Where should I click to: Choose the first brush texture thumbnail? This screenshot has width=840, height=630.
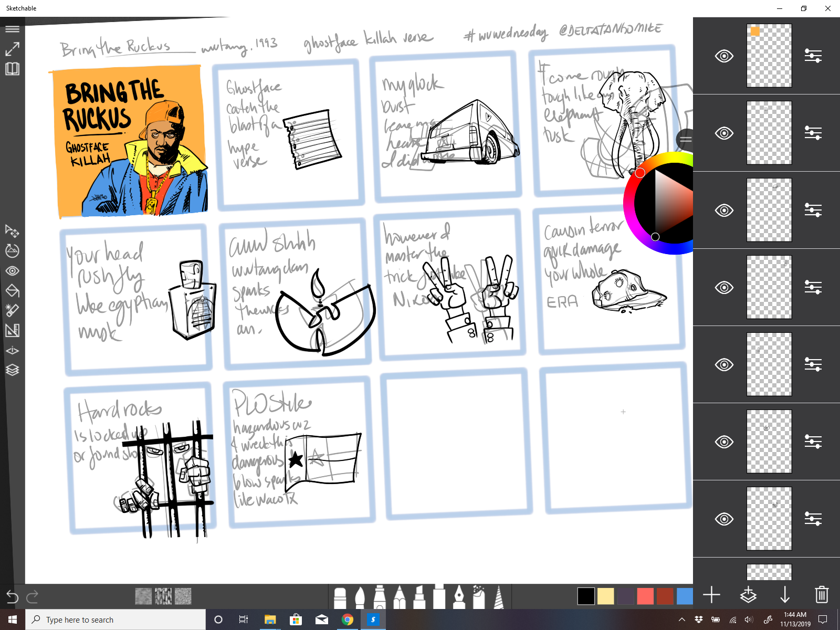(143, 596)
